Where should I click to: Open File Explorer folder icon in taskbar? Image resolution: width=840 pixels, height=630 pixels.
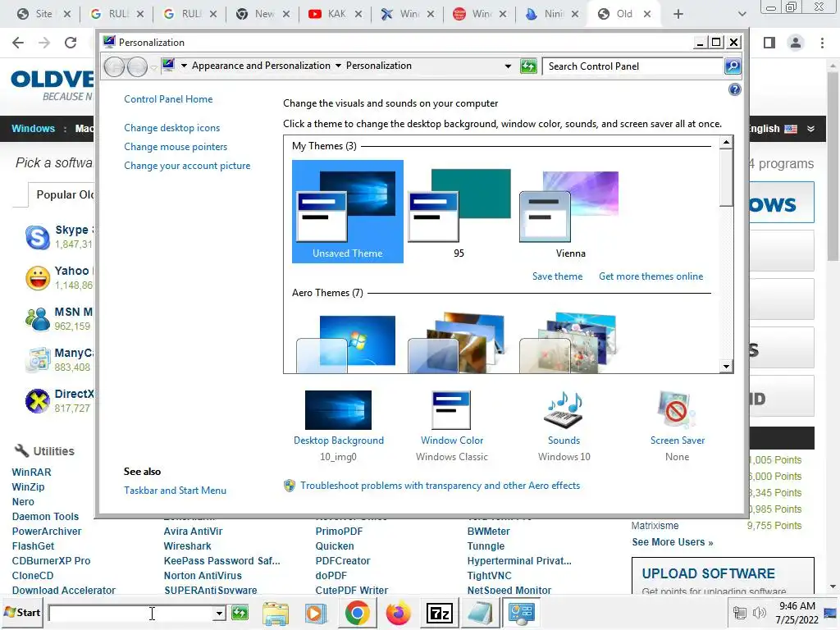tap(276, 613)
